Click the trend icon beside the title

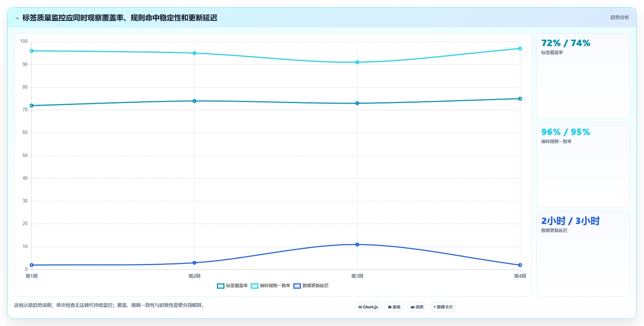17,18
